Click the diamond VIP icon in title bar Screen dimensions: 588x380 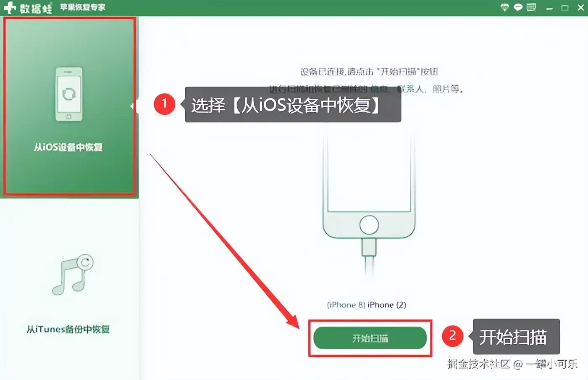tap(504, 8)
